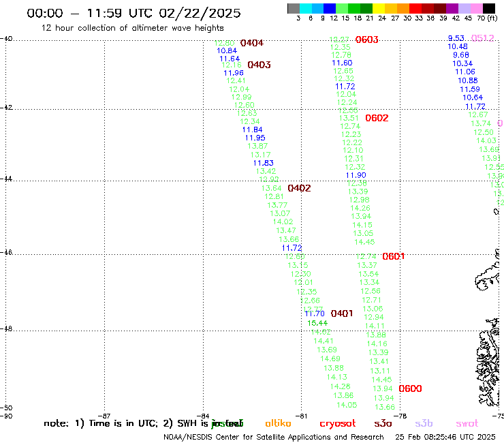Click the -84 longitude axis label
Screen dimensions: 504x443
pyautogui.click(x=203, y=416)
